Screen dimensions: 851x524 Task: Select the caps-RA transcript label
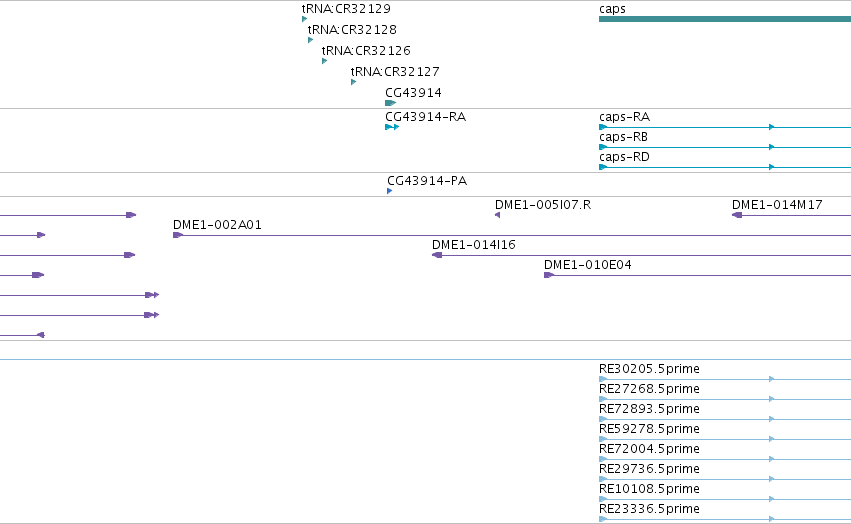click(624, 117)
